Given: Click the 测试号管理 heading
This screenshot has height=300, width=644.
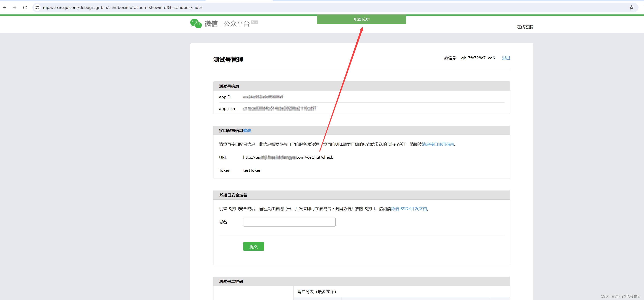Looking at the screenshot, I should 228,60.
